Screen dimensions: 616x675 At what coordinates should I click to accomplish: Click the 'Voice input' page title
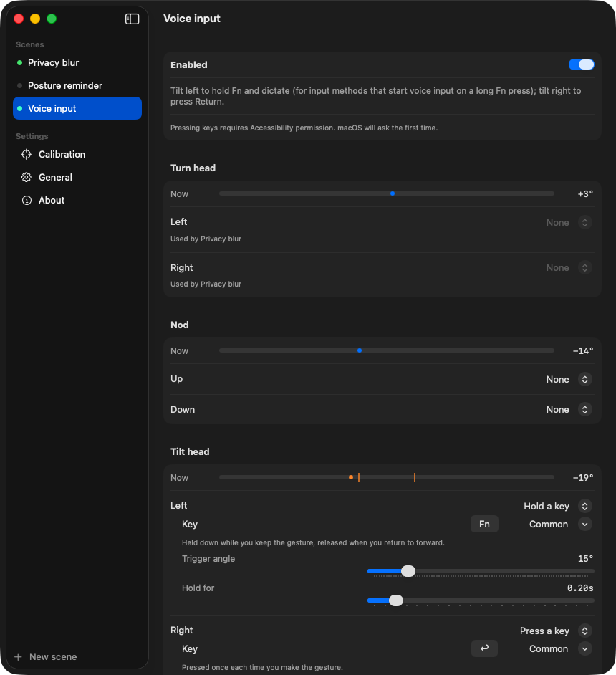192,19
